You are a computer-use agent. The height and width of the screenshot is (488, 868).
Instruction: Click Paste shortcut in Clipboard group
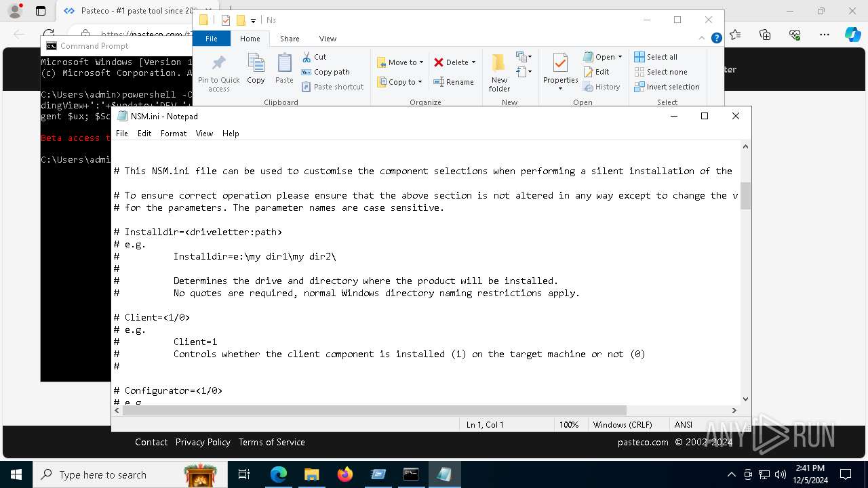coord(332,87)
